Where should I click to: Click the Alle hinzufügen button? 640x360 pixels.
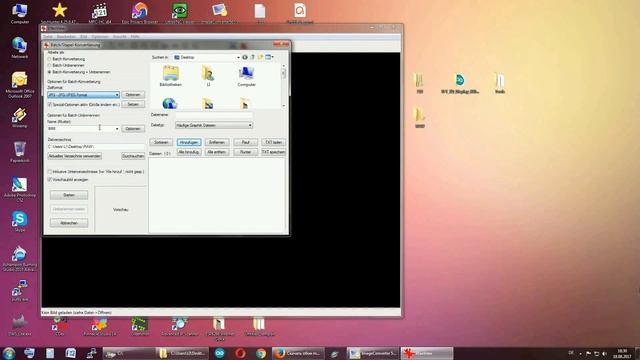click(189, 152)
